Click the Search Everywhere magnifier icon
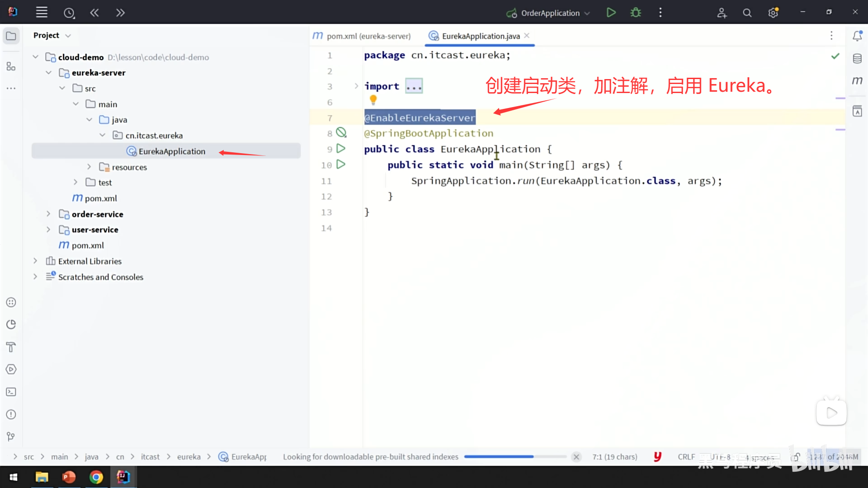Image resolution: width=868 pixels, height=488 pixels. pos(747,13)
